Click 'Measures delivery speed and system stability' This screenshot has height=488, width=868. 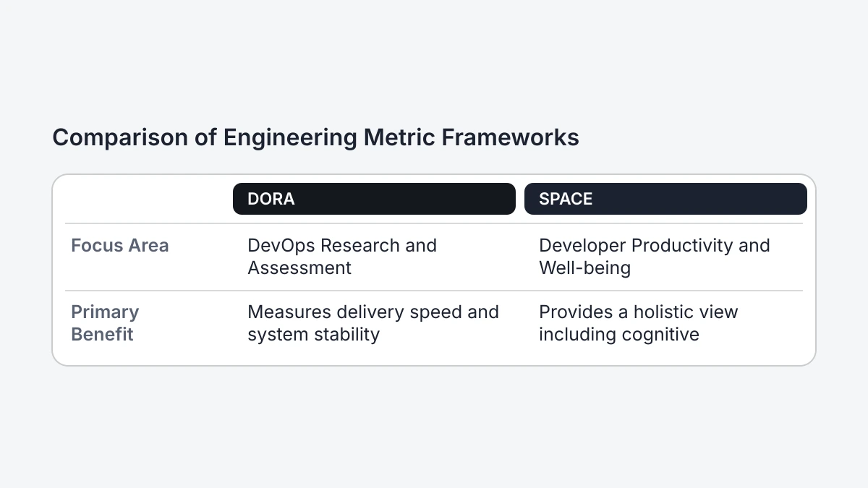[373, 323]
